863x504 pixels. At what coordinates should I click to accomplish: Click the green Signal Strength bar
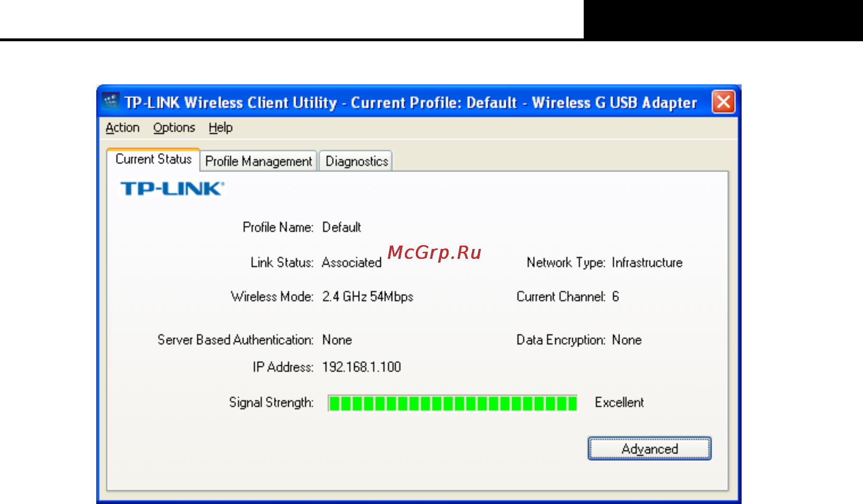click(453, 403)
